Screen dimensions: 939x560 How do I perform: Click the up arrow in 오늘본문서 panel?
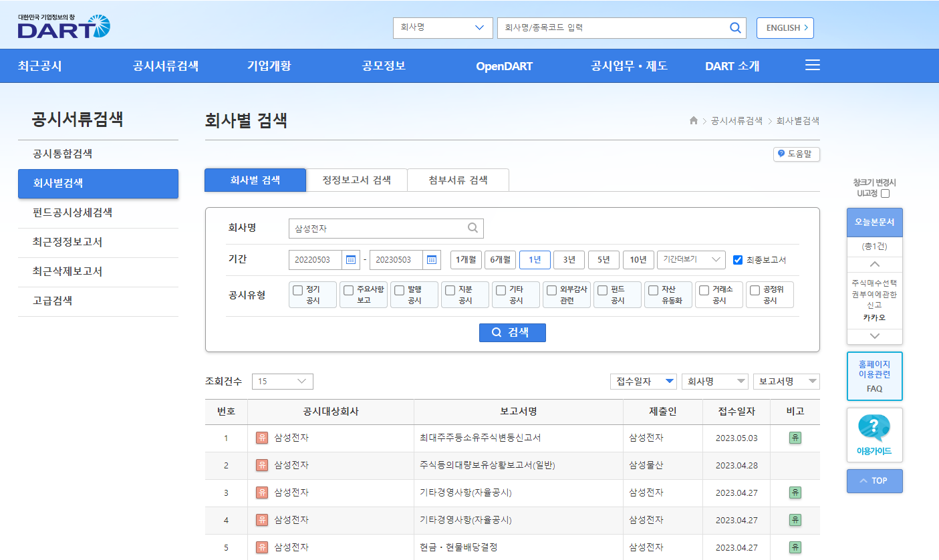pyautogui.click(x=875, y=264)
